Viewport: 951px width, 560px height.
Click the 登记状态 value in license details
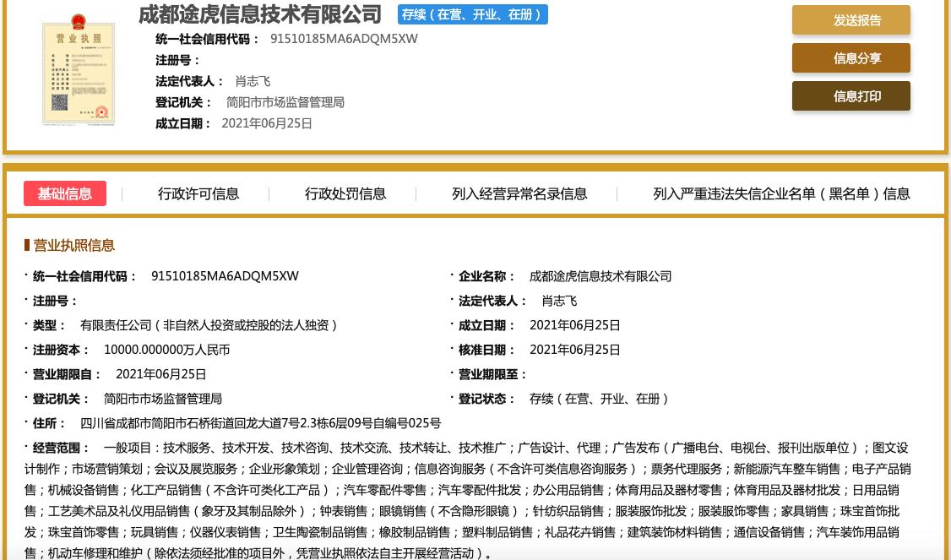[x=600, y=399]
